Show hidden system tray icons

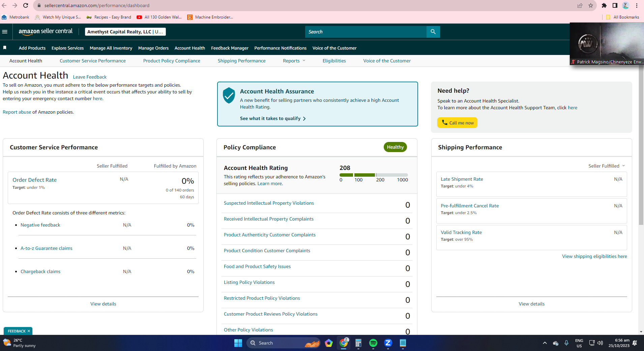pos(545,343)
